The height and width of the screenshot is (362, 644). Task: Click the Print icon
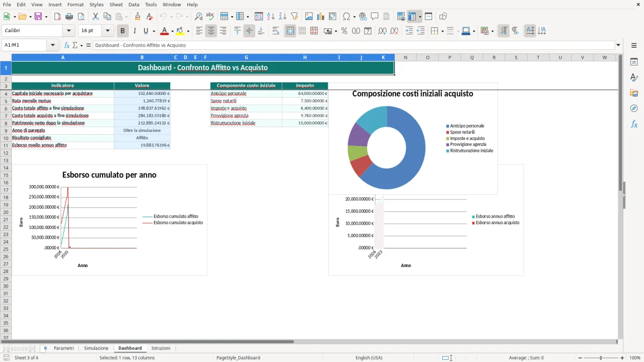pos(69,17)
